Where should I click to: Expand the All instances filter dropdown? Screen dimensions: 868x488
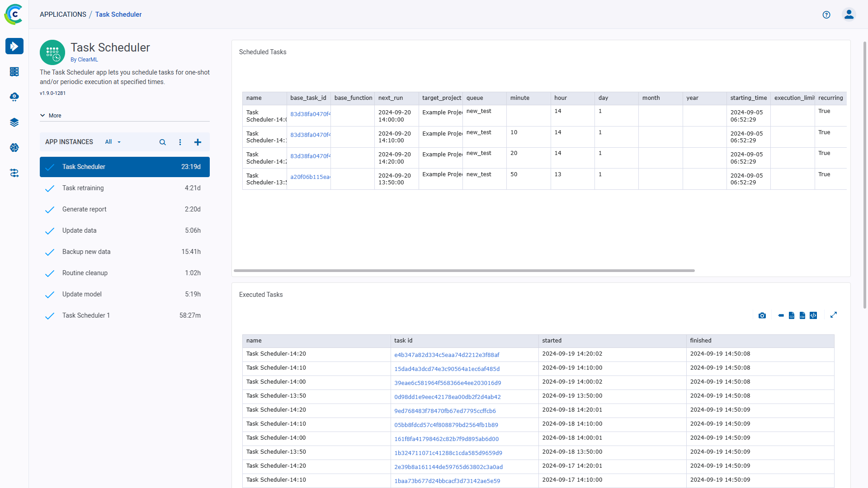112,142
